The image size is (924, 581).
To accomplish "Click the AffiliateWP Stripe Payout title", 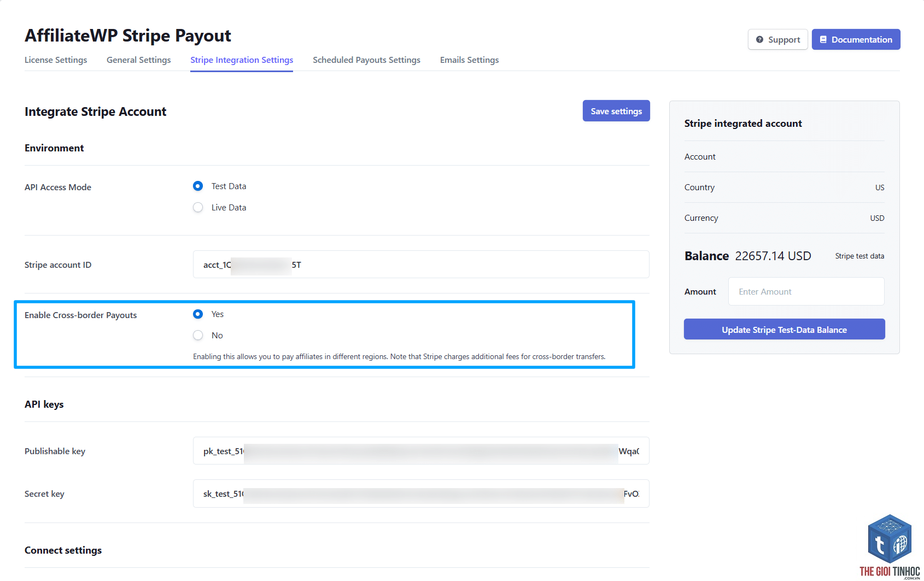I will tap(128, 36).
